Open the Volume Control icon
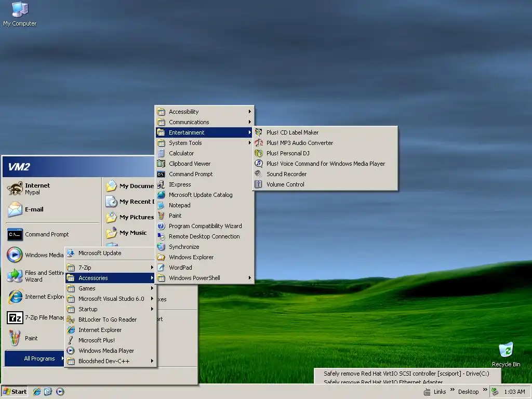Image resolution: width=532 pixels, height=399 pixels. (x=259, y=184)
